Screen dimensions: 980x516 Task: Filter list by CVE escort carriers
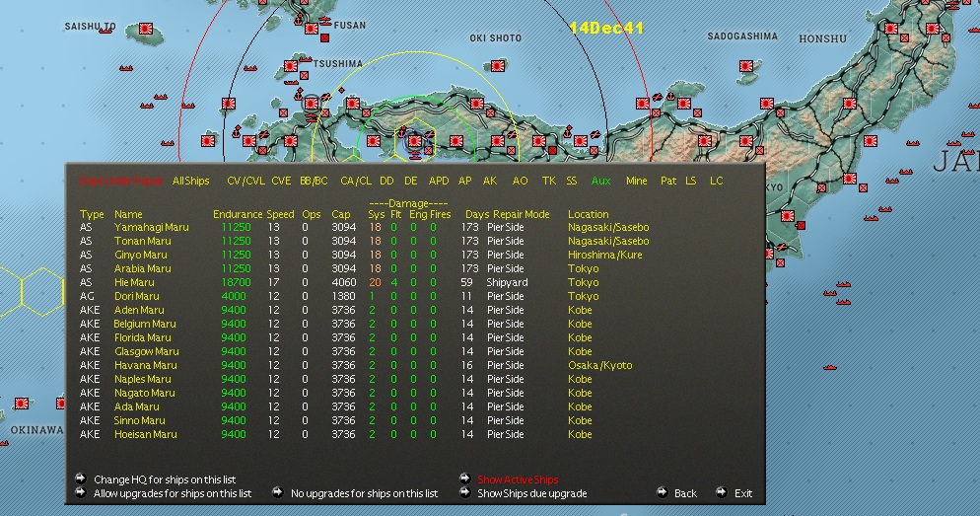point(281,181)
